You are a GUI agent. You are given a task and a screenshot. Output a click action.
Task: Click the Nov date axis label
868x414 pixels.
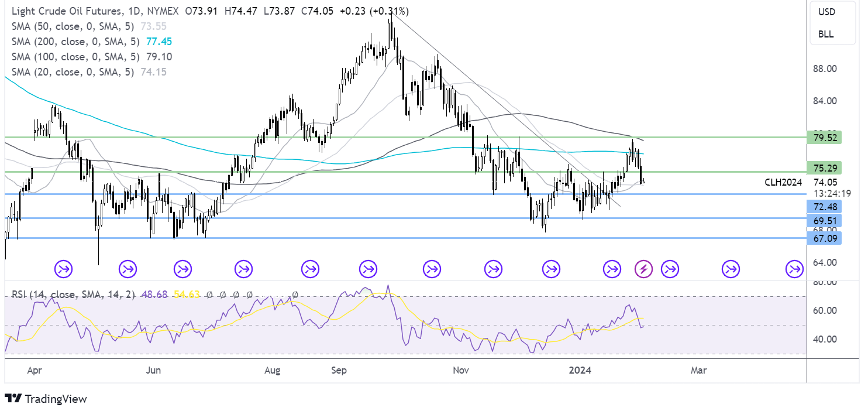tap(462, 371)
